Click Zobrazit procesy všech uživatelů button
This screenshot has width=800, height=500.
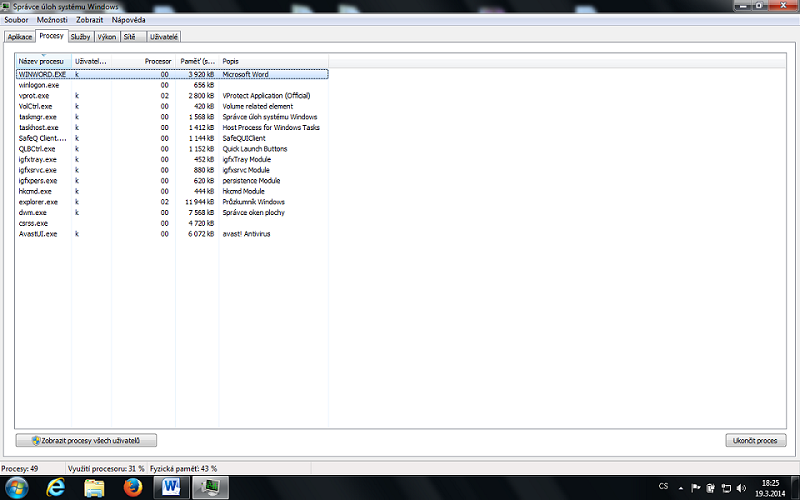coord(87,440)
